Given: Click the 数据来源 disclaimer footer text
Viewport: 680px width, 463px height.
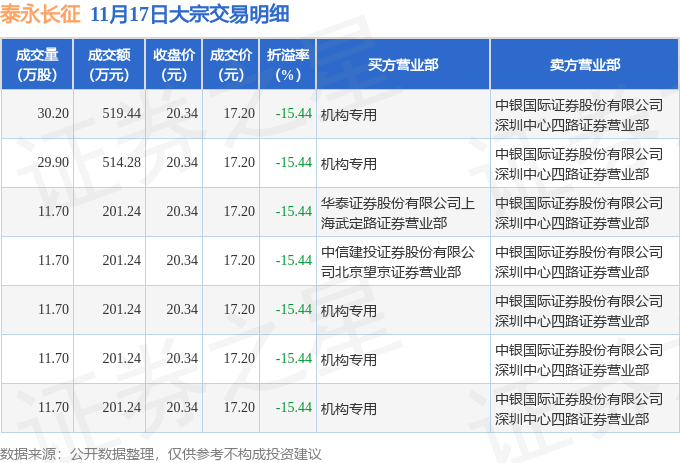Looking at the screenshot, I should (x=161, y=454).
